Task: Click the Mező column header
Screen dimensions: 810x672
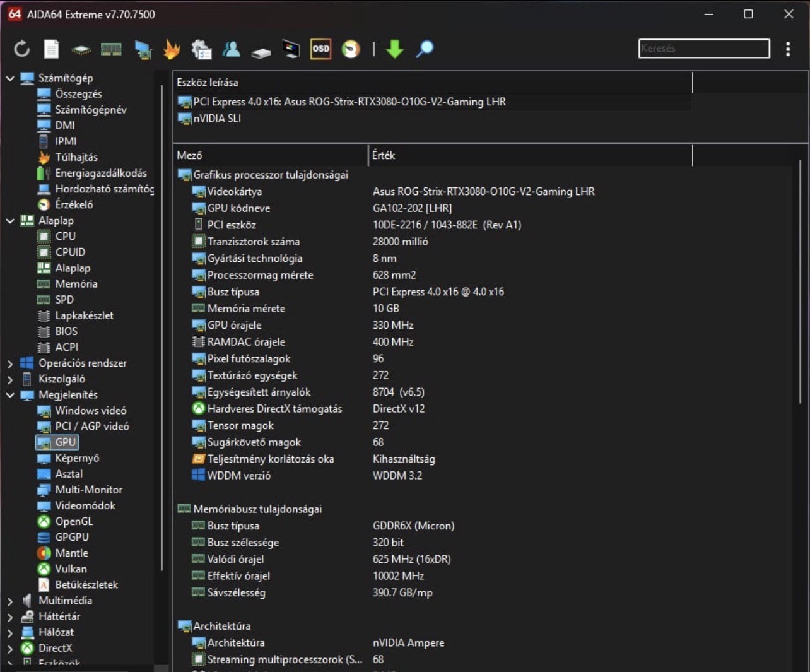Action: tap(271, 155)
